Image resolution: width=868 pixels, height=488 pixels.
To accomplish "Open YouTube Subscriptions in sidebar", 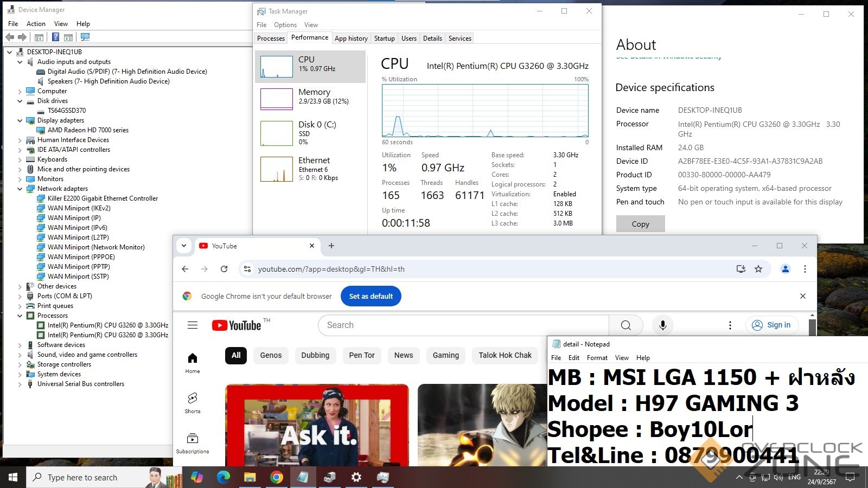I will (193, 444).
